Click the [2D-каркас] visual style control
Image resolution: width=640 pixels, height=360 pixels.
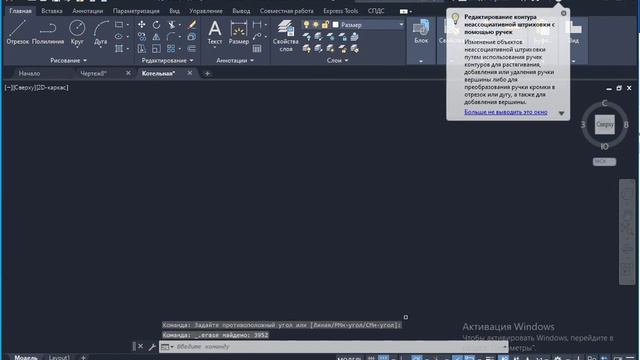[x=53, y=87]
